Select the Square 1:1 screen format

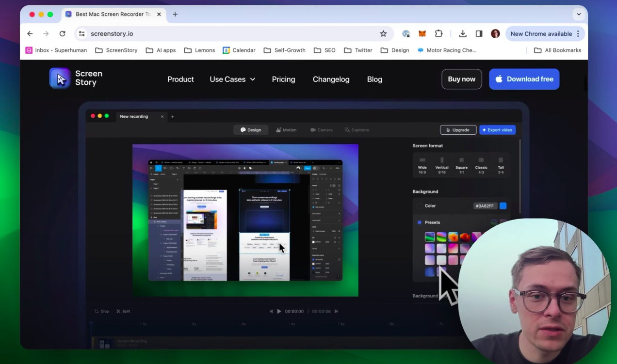[x=461, y=165]
